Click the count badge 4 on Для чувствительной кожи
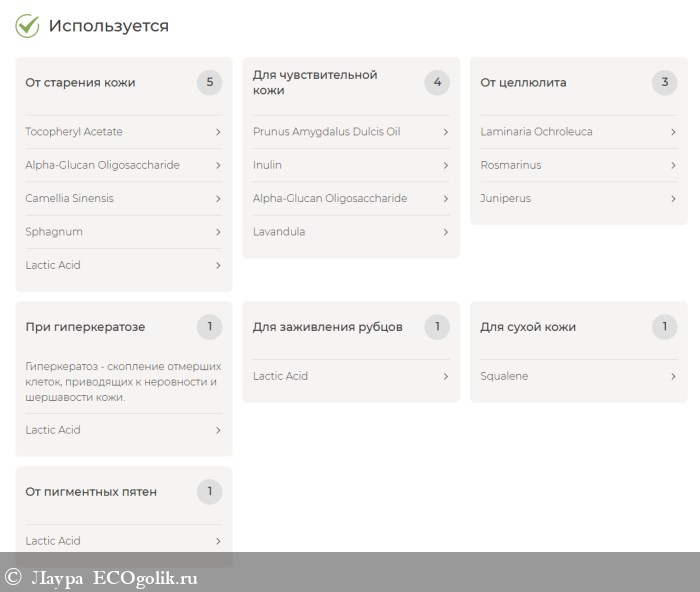700x592 pixels. click(437, 83)
